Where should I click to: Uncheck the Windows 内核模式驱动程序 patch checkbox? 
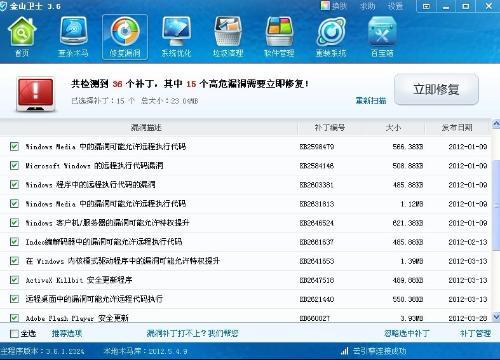tap(14, 260)
